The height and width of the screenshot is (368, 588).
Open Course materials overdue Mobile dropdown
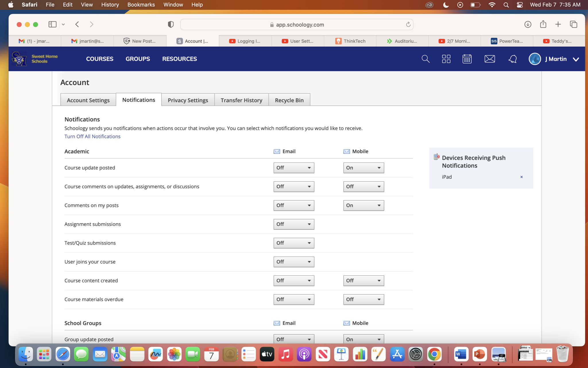363,299
